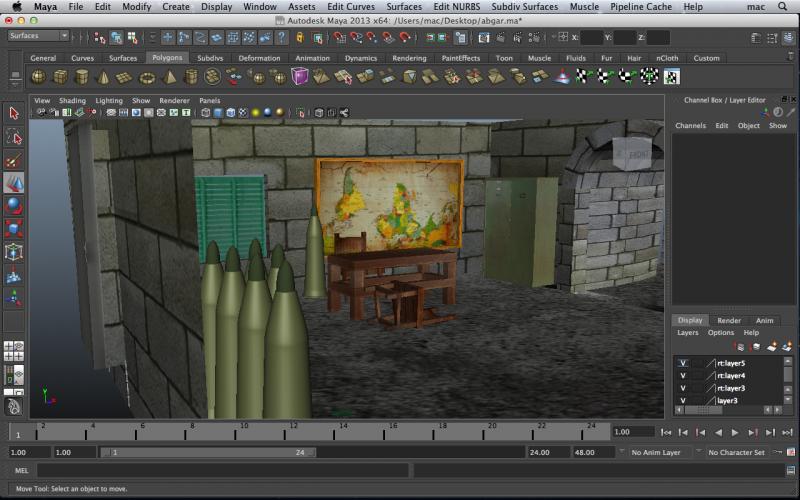Choose the Select tool arrow in the toolbox

coord(14,114)
